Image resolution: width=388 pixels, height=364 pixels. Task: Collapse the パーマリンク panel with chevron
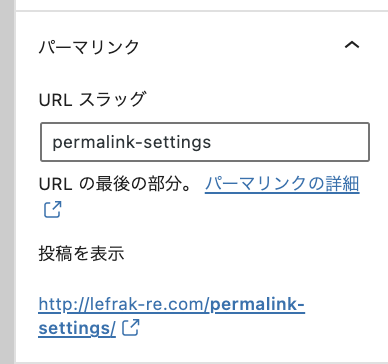352,45
